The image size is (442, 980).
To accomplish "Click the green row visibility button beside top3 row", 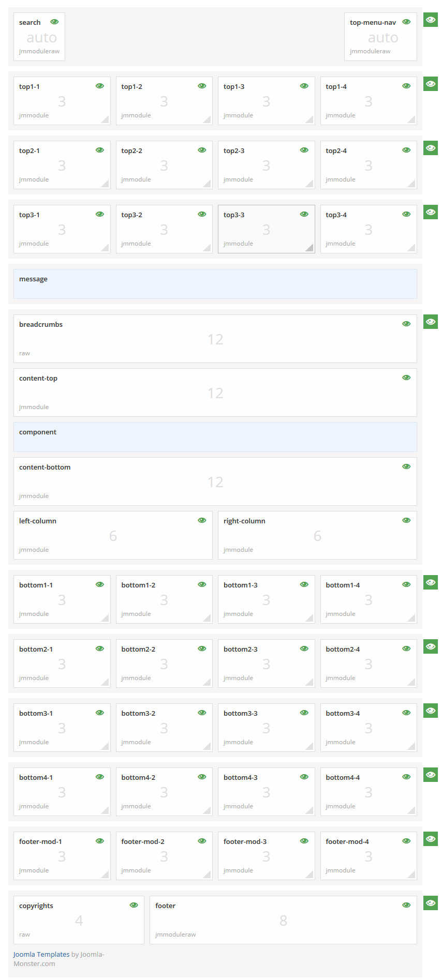I will [x=430, y=212].
